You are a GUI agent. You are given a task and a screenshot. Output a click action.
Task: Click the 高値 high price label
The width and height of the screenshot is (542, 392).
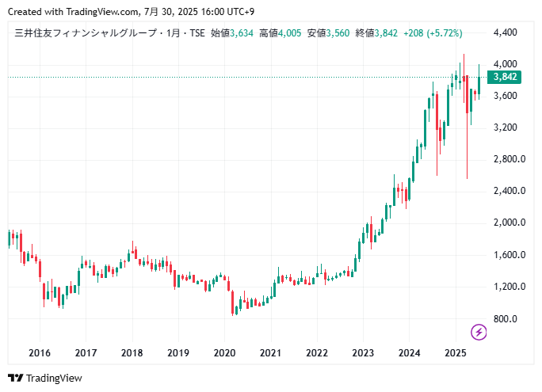(269, 33)
